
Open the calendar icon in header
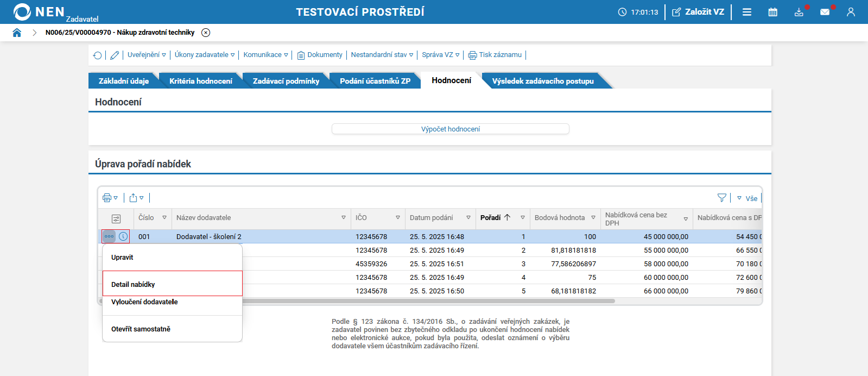point(772,12)
